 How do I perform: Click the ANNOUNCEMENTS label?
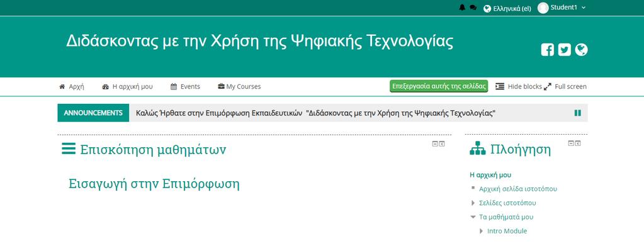[x=93, y=113]
